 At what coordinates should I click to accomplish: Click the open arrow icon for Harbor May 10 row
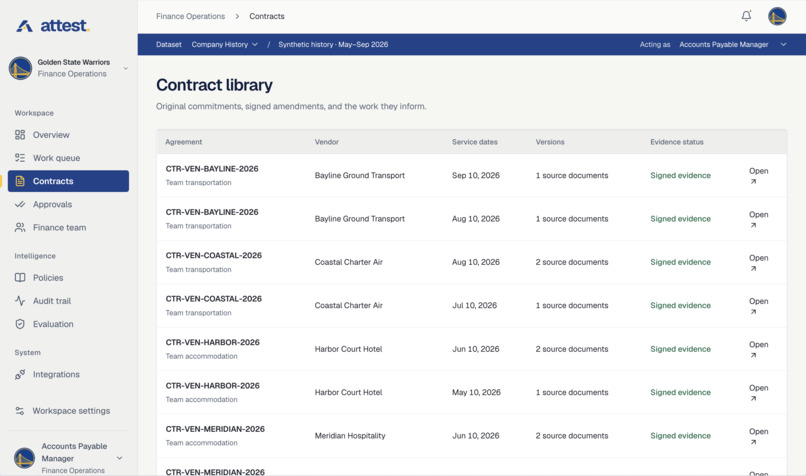pos(753,398)
